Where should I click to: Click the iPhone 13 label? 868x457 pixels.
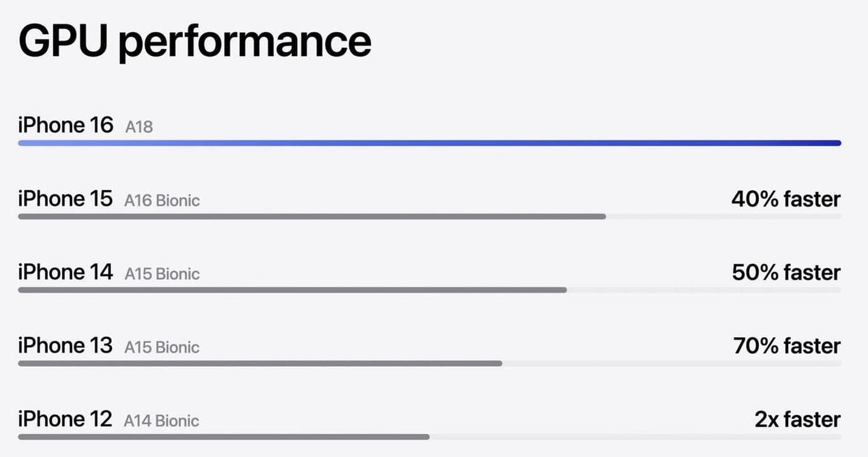tap(65, 345)
